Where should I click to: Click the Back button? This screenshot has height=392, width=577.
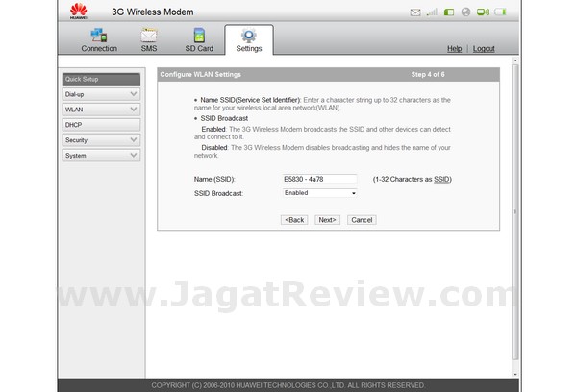(294, 220)
